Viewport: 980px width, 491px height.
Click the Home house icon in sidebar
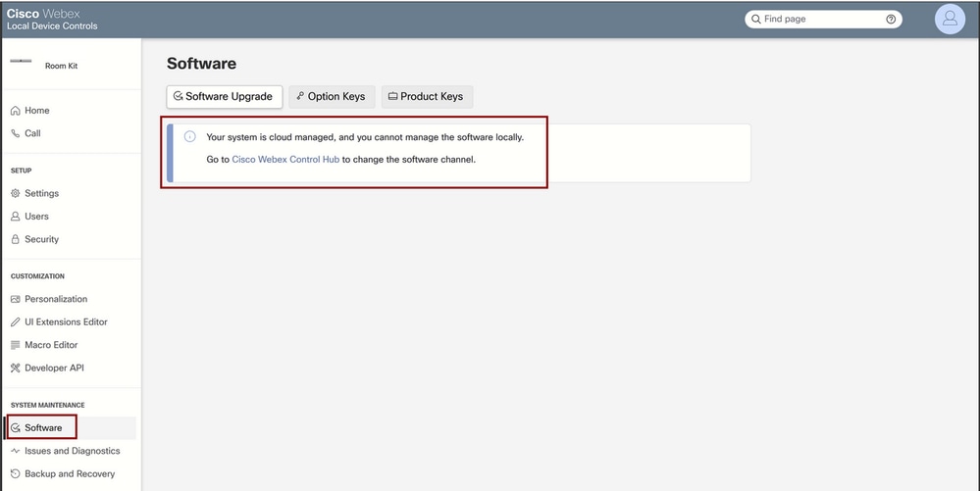16,111
